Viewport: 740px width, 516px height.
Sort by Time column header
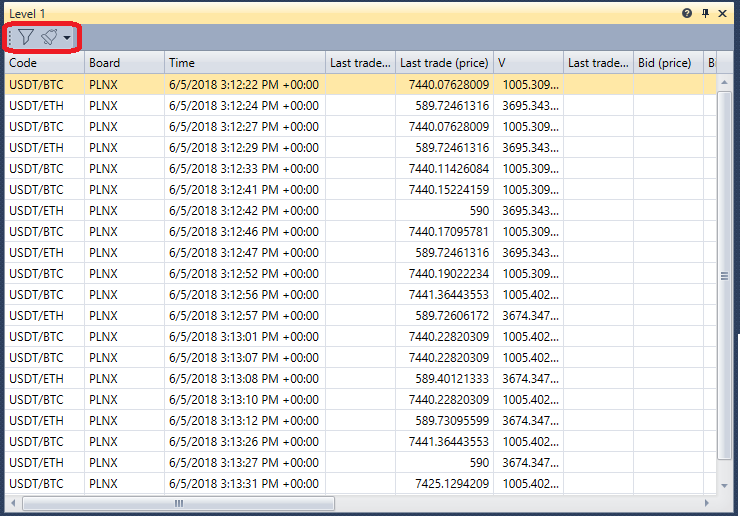pos(245,63)
